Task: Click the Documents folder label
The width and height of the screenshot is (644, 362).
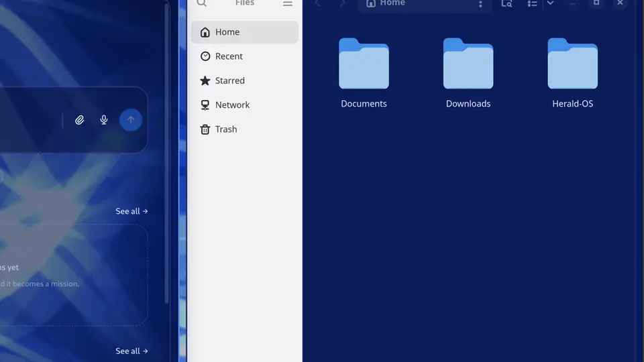Action: 364,104
